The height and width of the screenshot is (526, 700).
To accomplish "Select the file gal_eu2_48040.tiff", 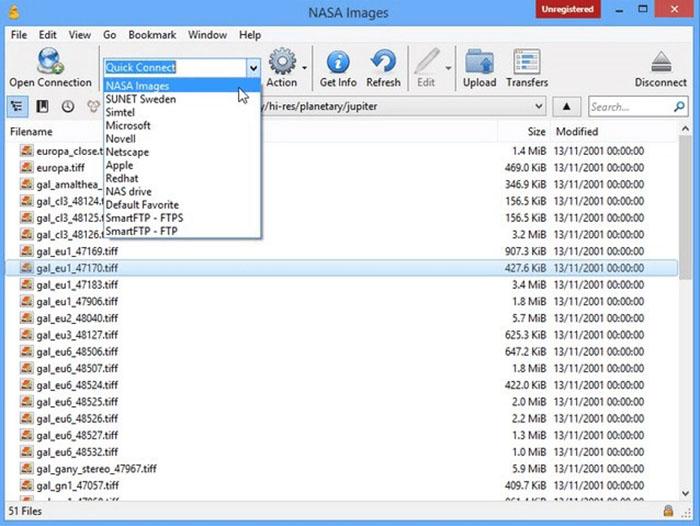I will coord(342,318).
